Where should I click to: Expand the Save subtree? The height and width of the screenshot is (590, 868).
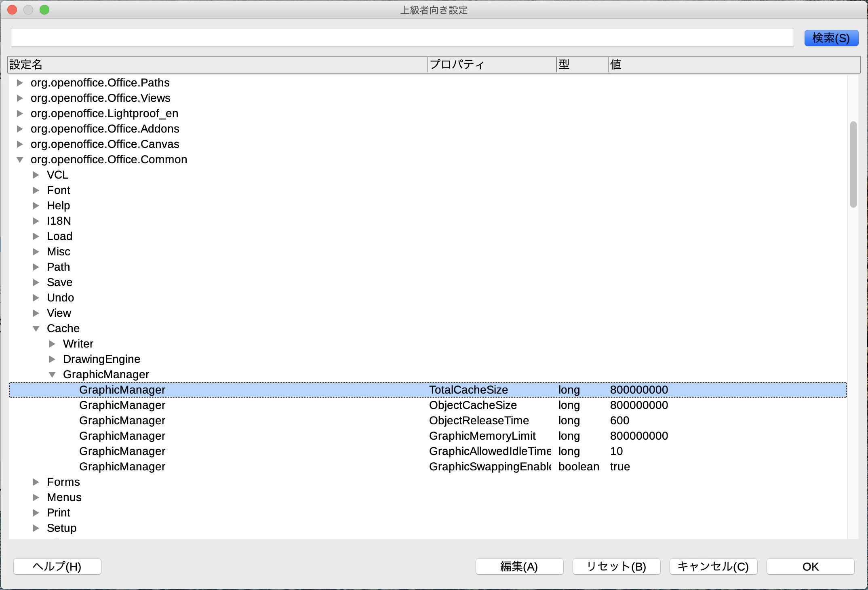[x=36, y=282]
